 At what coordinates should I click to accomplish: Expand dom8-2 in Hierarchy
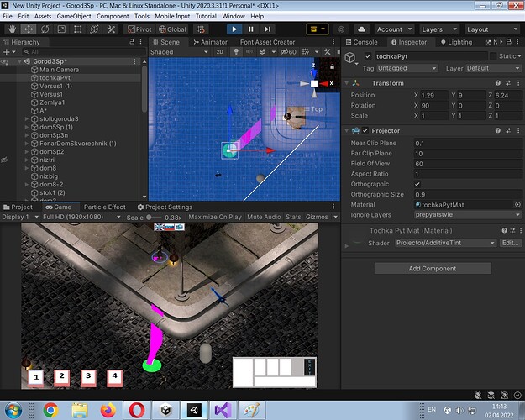pos(26,185)
